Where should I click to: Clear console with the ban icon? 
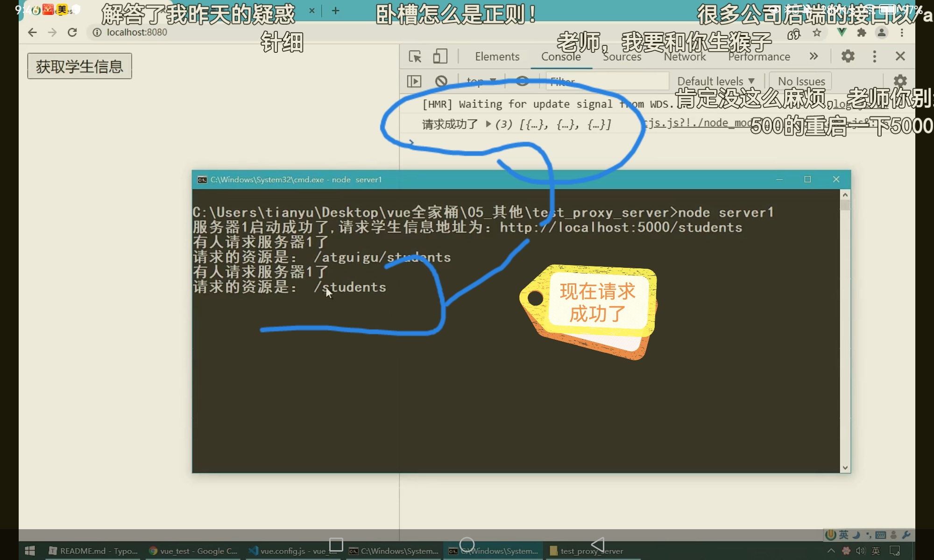[441, 81]
